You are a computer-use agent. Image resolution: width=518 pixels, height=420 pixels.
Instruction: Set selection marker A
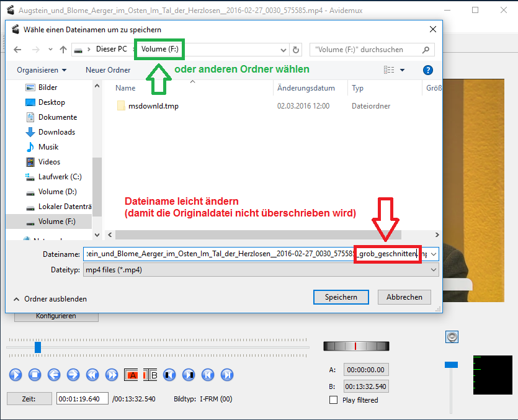coord(132,375)
